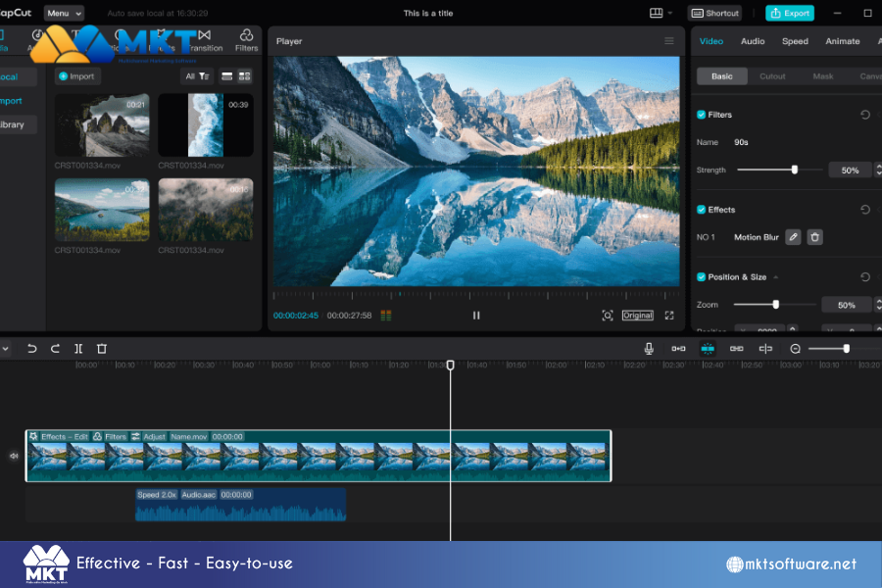The height and width of the screenshot is (588, 882).
Task: Delete selected clip with trash icon
Action: (x=102, y=349)
